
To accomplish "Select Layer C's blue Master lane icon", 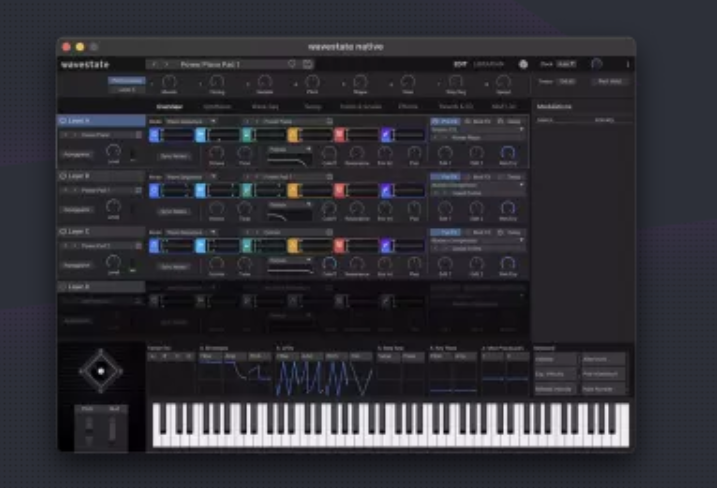I will point(154,246).
